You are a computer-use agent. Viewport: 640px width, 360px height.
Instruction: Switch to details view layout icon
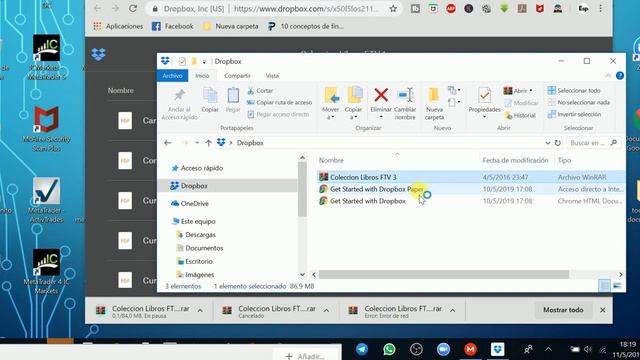[x=604, y=286]
